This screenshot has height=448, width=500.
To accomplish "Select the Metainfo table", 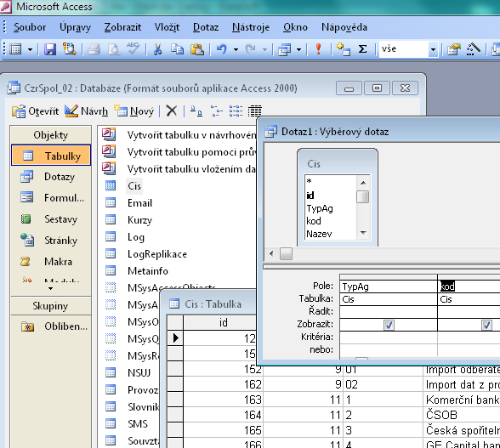I will (x=148, y=270).
